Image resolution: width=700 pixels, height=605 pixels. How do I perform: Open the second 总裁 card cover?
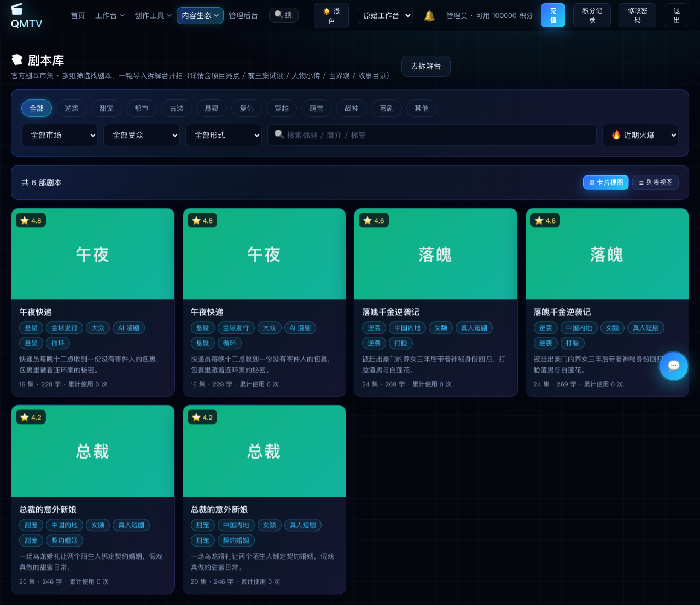point(264,451)
